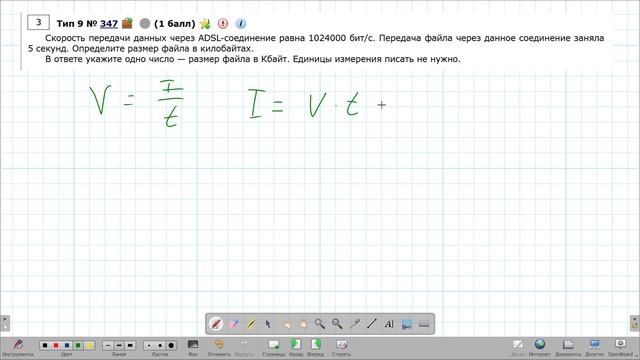Viewport: 640px width, 360px height.
Task: Click the briefcase icon beside 347
Action: coord(127,23)
